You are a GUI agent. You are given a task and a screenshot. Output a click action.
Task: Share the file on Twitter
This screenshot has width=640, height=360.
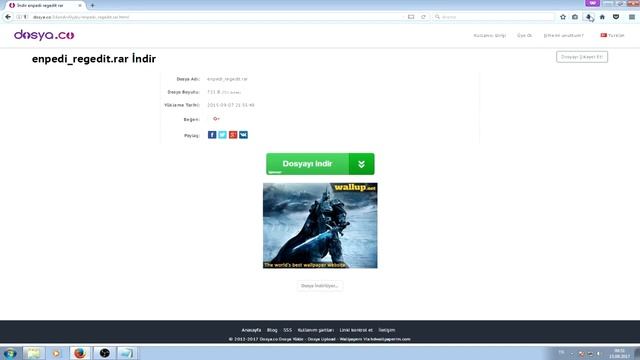222,135
